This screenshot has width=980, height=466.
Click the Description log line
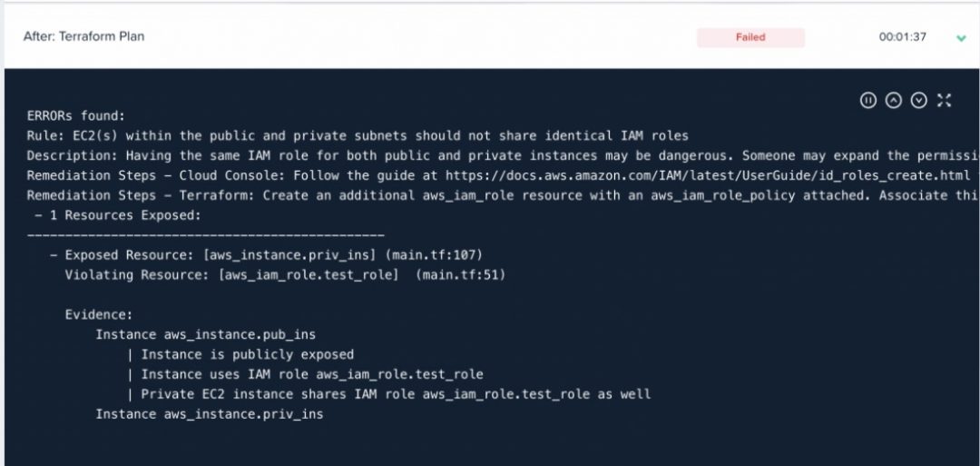(x=503, y=155)
